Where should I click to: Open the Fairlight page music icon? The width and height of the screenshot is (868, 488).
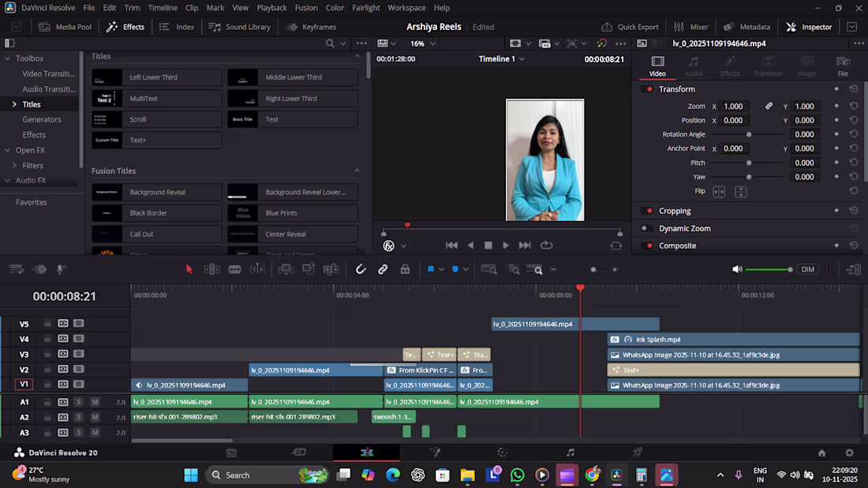[x=571, y=452]
